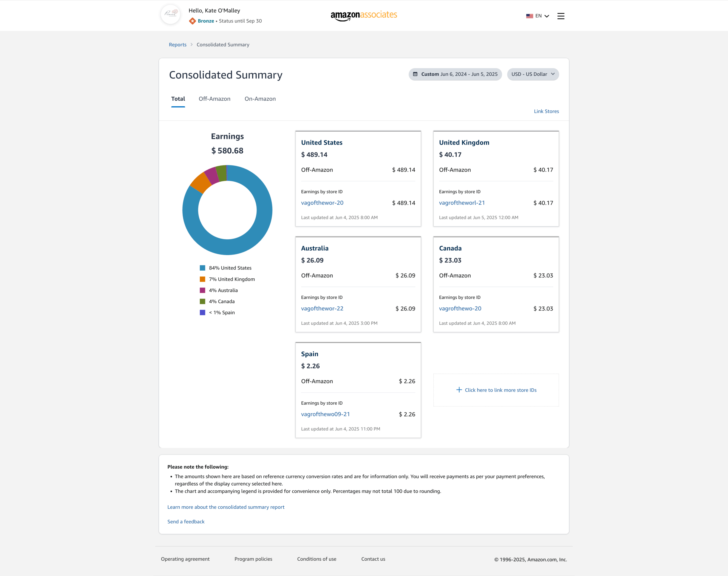Open the Operating agreement footer link
728x576 pixels.
185,559
